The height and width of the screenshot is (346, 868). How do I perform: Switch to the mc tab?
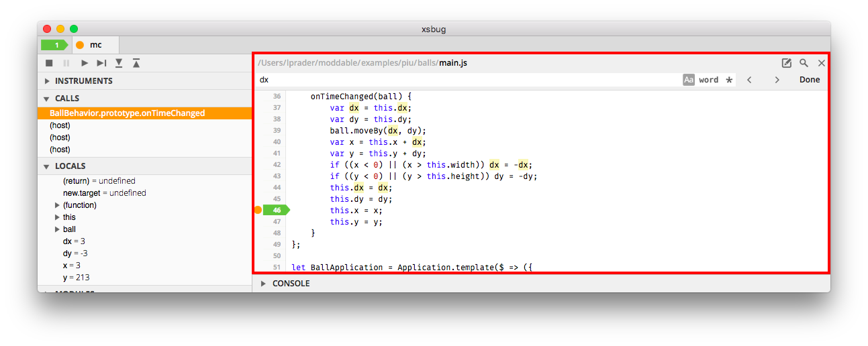pyautogui.click(x=95, y=45)
